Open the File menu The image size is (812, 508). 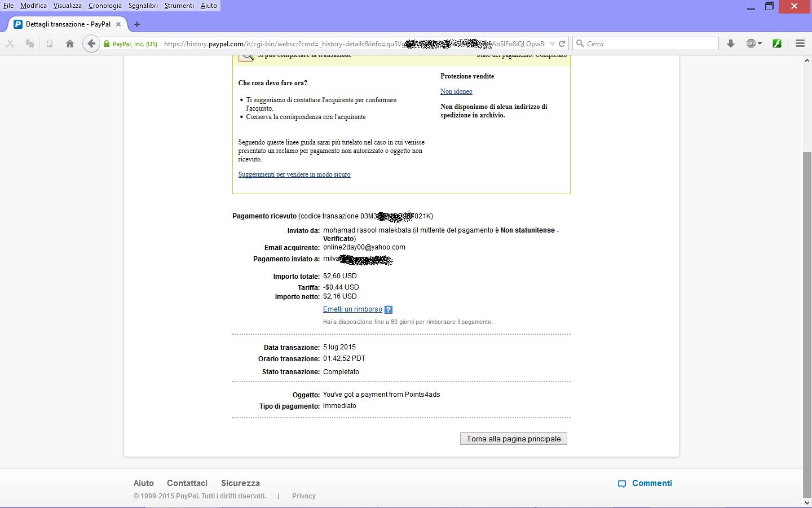(x=8, y=6)
